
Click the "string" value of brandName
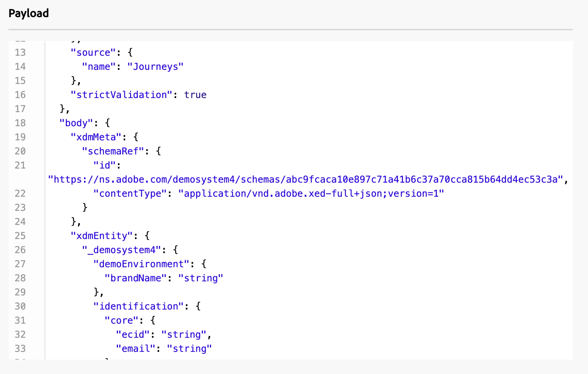(201, 278)
